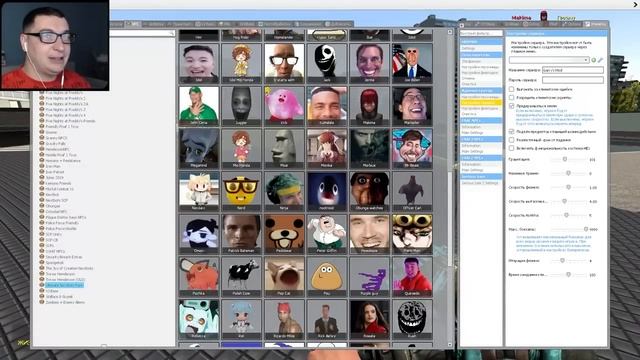This screenshot has height=360, width=640.
Task: Choose the Pou nextbot icon
Action: coord(327,276)
